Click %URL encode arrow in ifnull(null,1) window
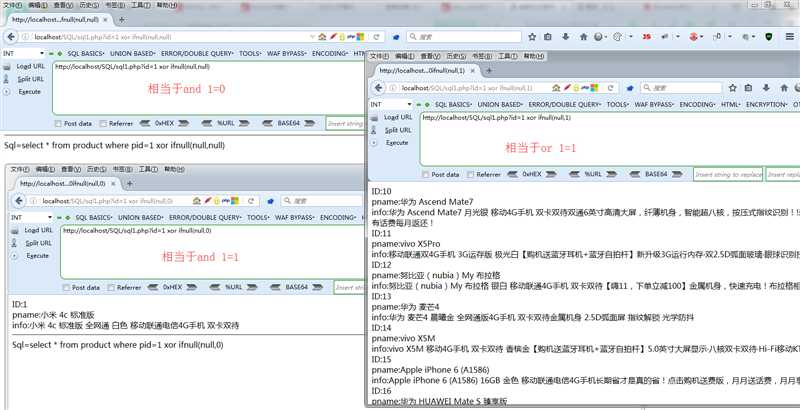Viewport: 800px width, 410px height. (x=611, y=174)
